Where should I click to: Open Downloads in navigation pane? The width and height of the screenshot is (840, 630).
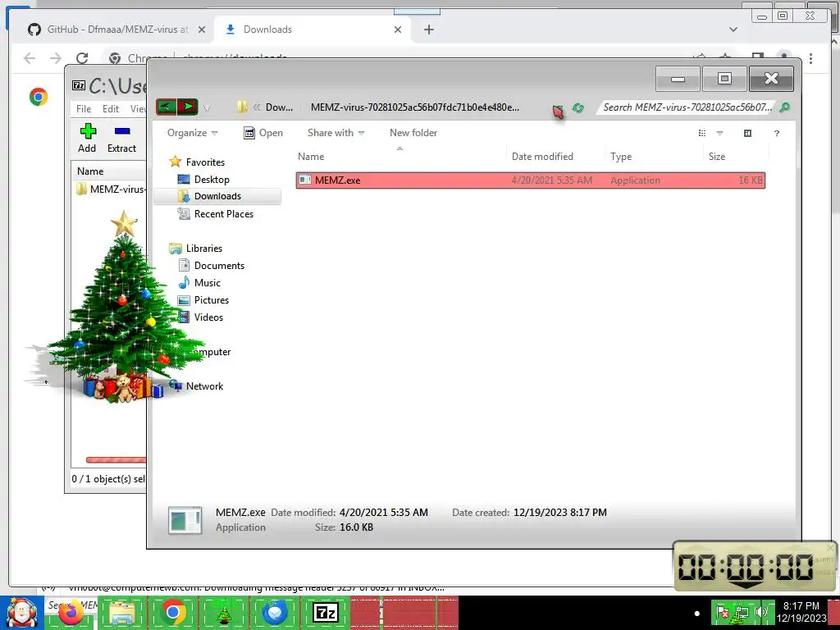[x=217, y=196]
